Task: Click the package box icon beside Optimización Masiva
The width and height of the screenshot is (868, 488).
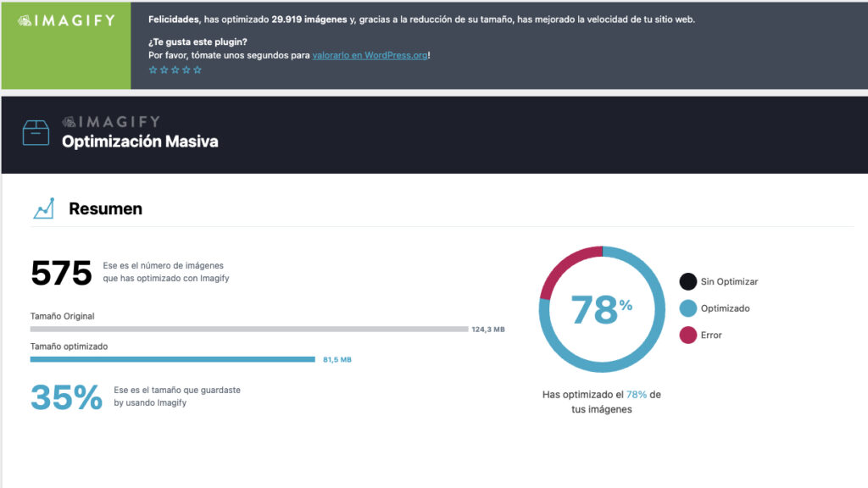Action: pyautogui.click(x=35, y=134)
